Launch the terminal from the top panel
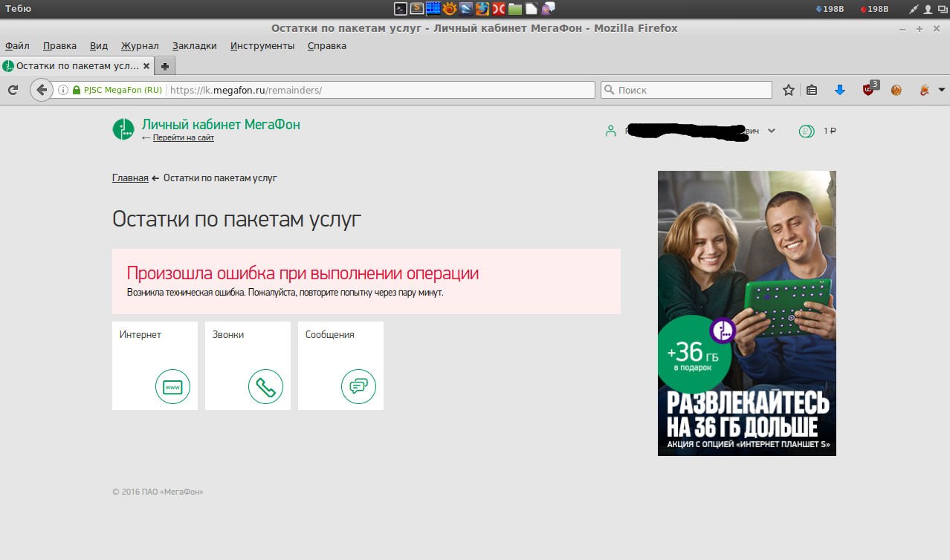This screenshot has height=560, width=950. (401, 9)
